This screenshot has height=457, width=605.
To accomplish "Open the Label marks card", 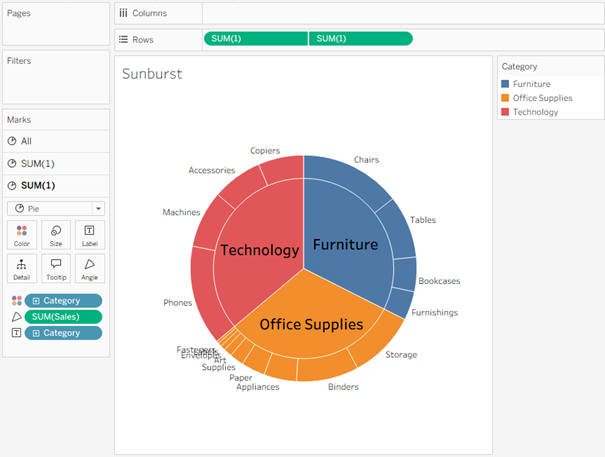I will 89,235.
